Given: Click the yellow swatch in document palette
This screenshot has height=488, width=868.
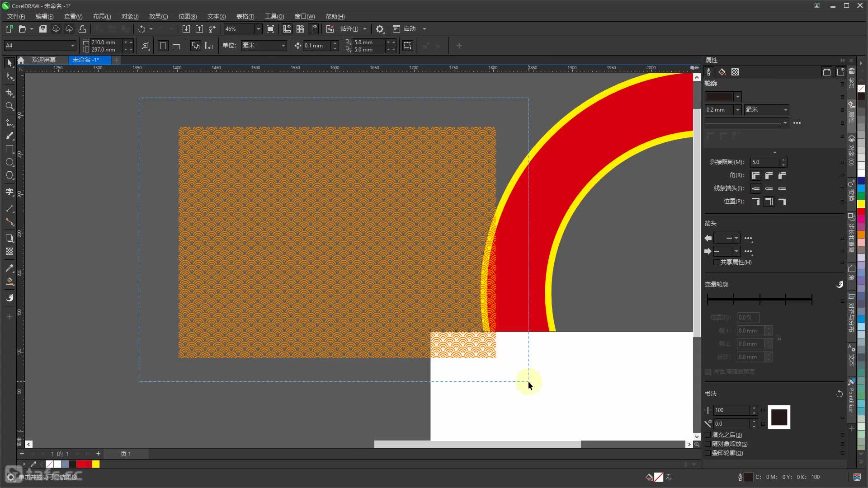Looking at the screenshot, I should [x=96, y=464].
